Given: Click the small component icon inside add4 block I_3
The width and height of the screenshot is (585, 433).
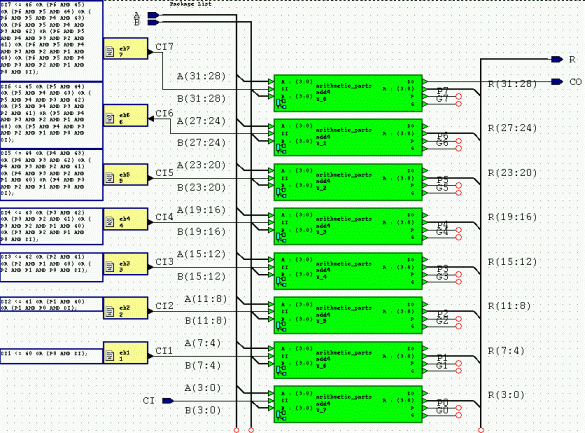Looking at the screenshot, I should (x=281, y=236).
